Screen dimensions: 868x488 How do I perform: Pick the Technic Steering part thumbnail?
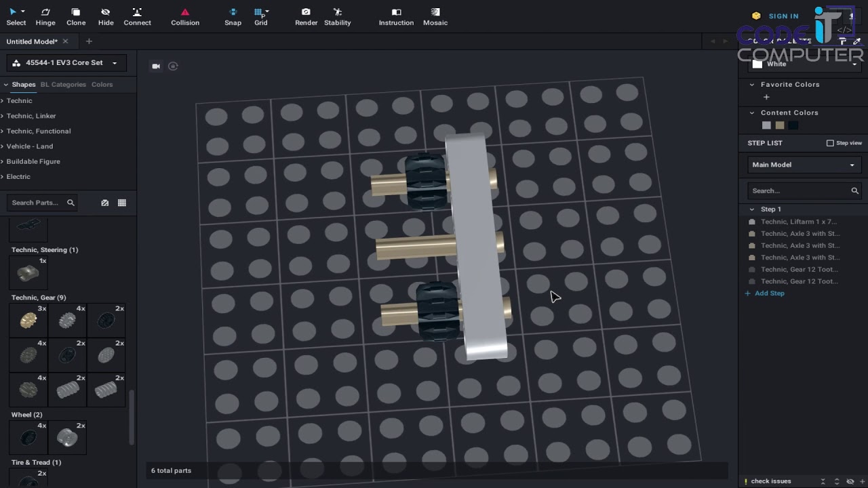(x=28, y=273)
